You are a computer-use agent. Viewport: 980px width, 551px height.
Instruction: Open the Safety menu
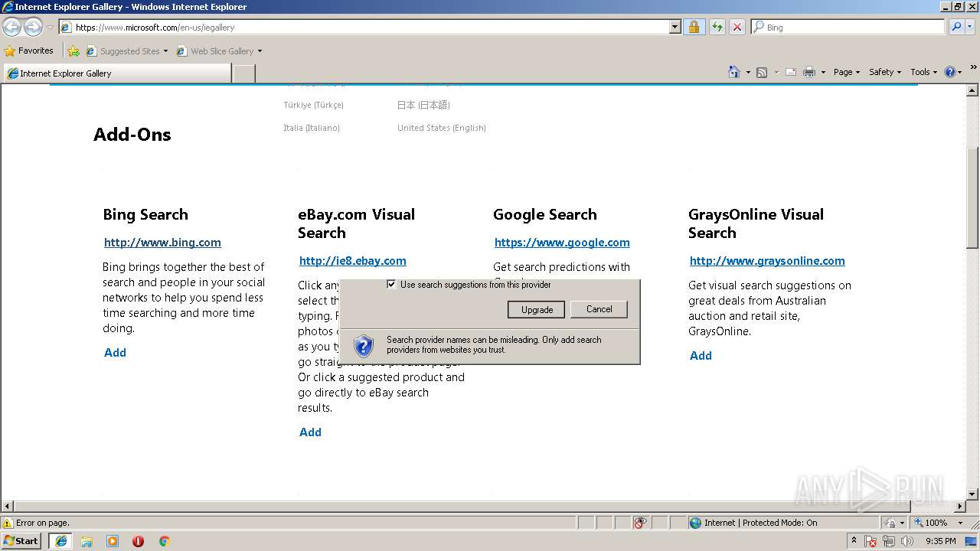pos(885,72)
